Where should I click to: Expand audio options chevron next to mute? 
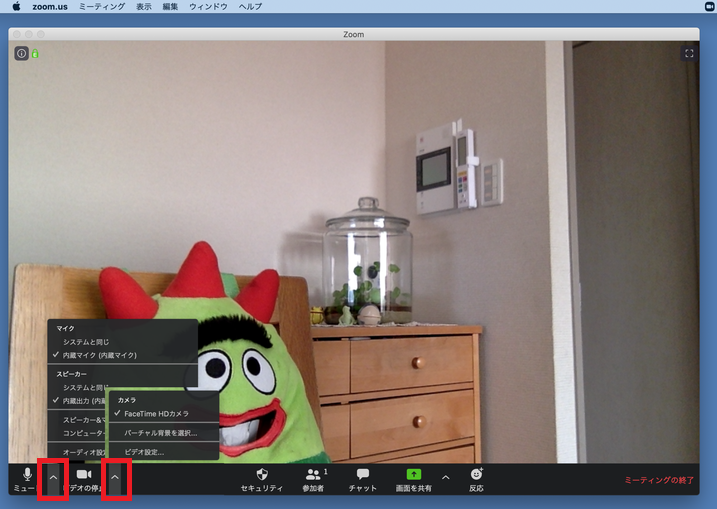[53, 478]
